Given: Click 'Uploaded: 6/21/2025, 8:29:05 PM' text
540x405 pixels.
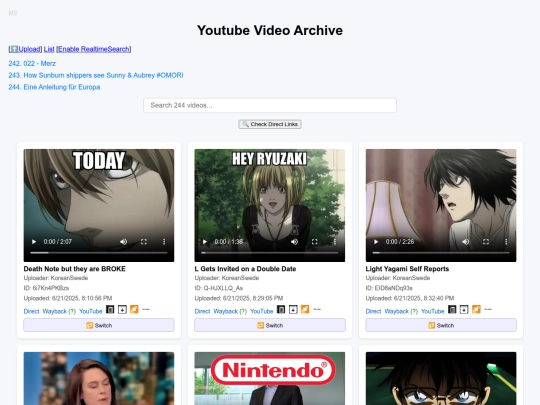Looking at the screenshot, I should tap(239, 298).
